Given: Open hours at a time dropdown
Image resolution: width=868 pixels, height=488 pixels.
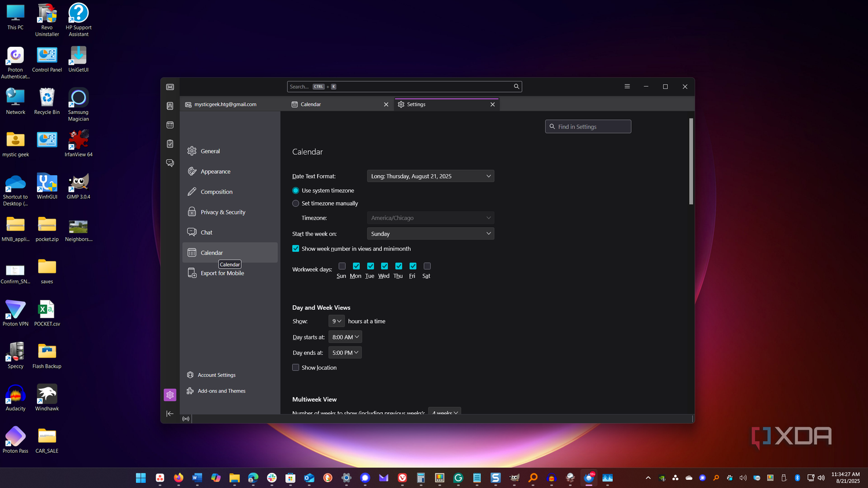Looking at the screenshot, I should [x=336, y=321].
